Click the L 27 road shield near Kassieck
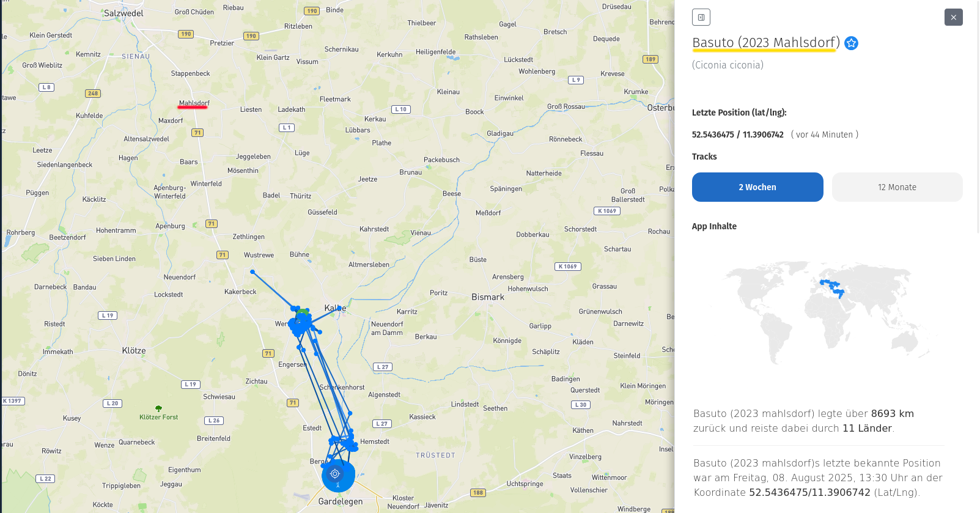This screenshot has width=980, height=513. click(382, 423)
